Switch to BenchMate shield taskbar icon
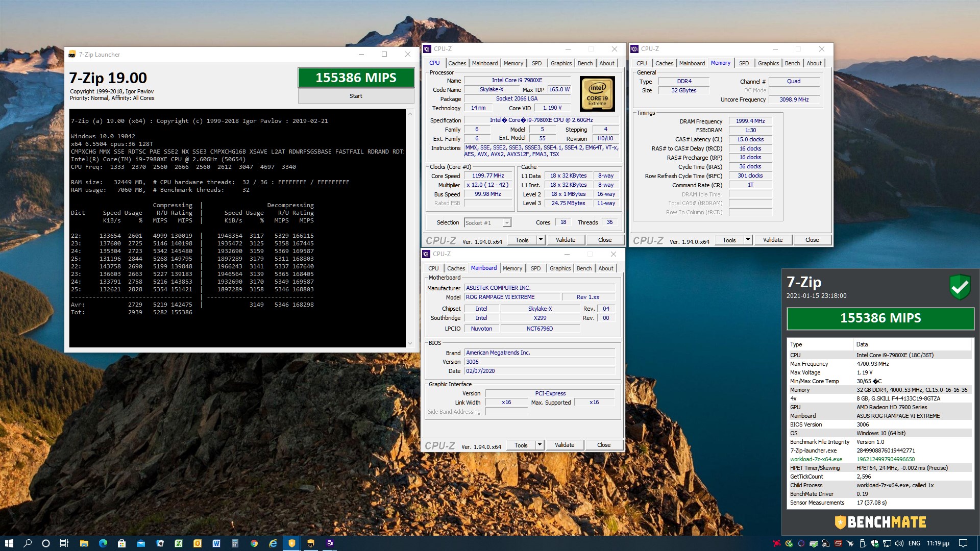 [x=292, y=543]
